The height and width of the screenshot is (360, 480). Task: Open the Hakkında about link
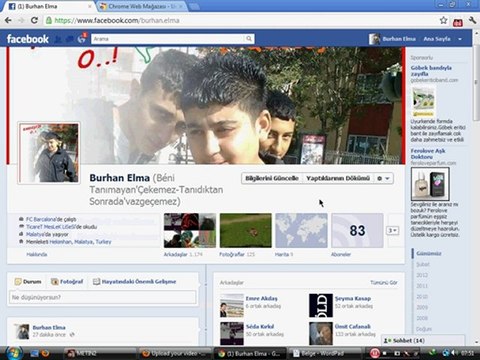(37, 254)
